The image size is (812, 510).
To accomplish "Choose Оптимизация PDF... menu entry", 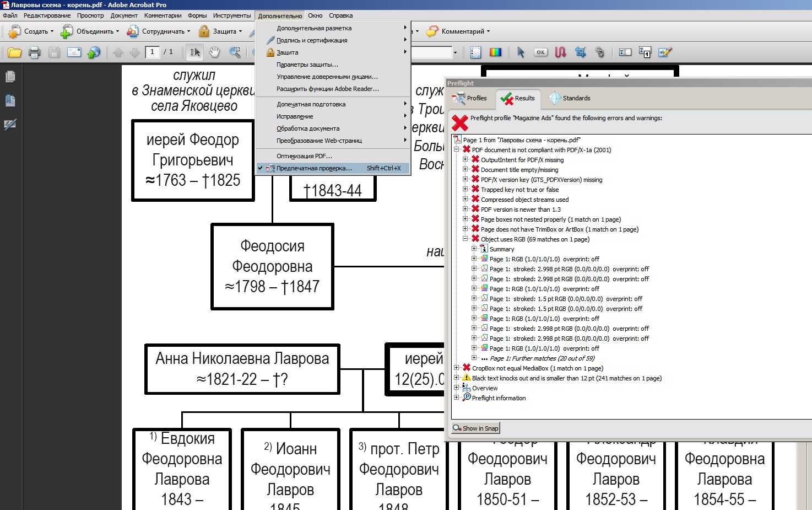I will pos(333,156).
